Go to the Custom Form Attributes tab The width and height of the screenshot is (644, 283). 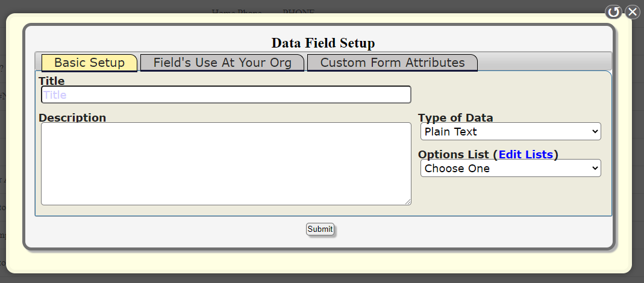click(392, 63)
